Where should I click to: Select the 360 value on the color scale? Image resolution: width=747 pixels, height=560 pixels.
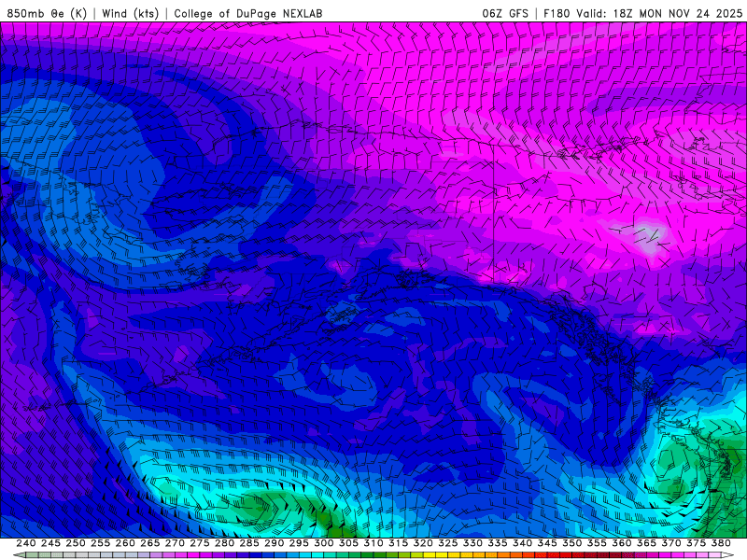click(621, 543)
